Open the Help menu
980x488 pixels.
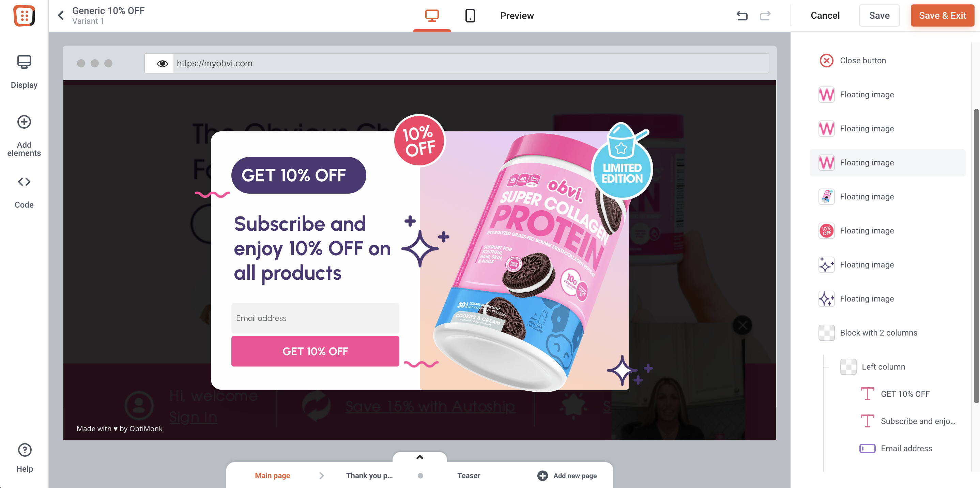coord(25,458)
